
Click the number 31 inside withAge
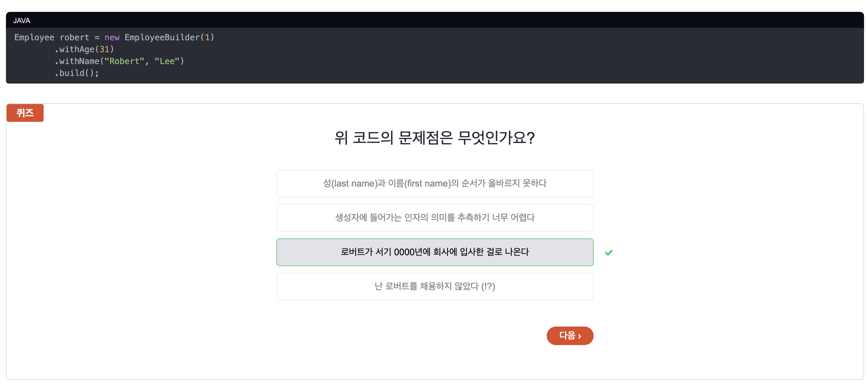(x=104, y=49)
